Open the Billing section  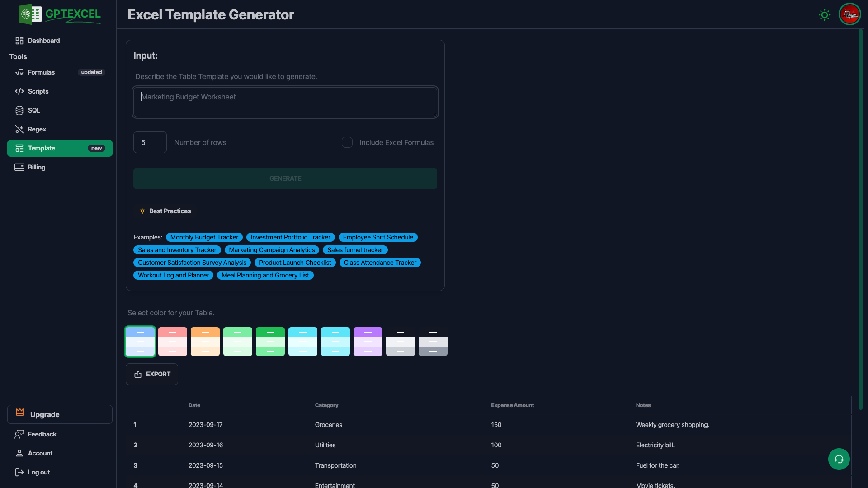tap(36, 167)
